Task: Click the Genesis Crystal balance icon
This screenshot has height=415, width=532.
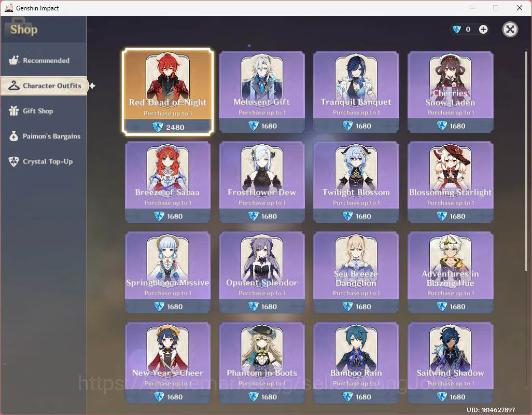Action: click(457, 30)
